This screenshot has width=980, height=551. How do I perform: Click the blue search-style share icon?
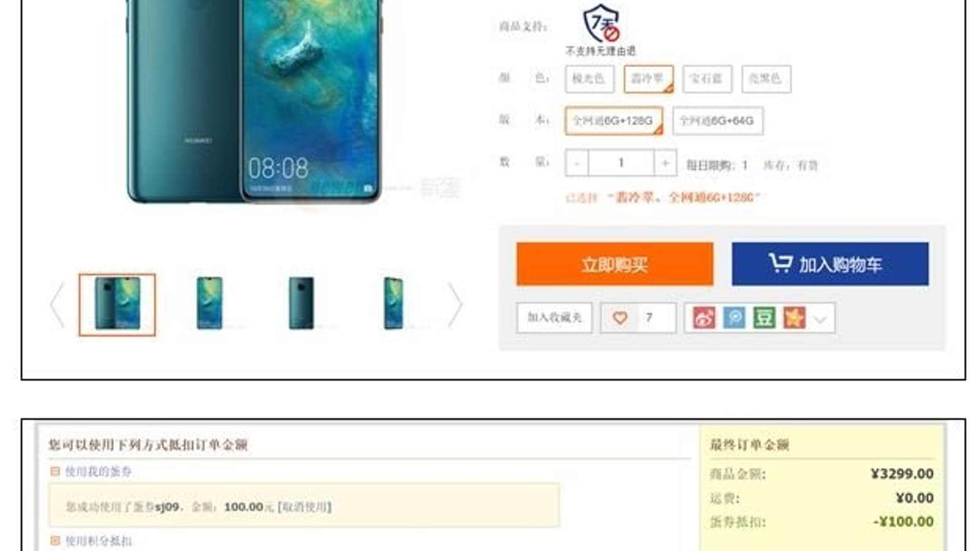pos(734,318)
